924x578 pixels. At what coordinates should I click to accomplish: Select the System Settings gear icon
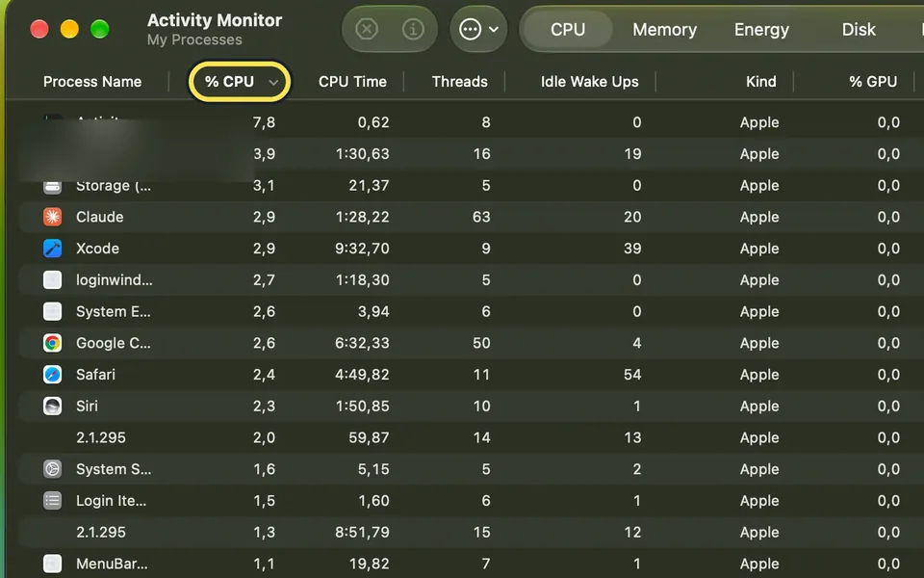(52, 469)
